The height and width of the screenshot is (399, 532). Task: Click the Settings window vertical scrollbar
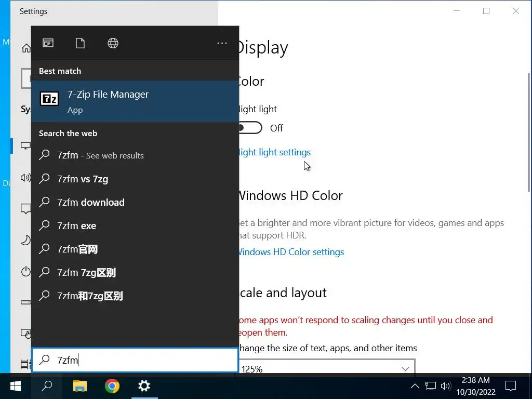point(529,132)
